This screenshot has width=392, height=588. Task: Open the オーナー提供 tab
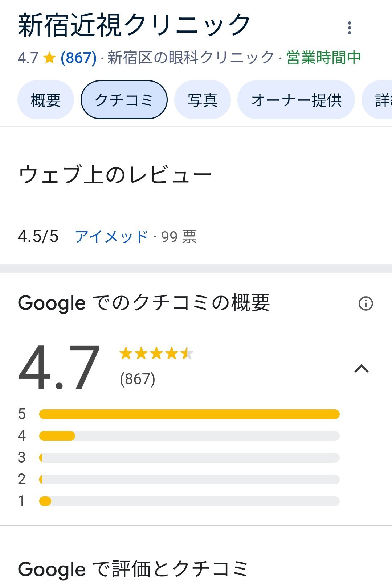pyautogui.click(x=296, y=100)
